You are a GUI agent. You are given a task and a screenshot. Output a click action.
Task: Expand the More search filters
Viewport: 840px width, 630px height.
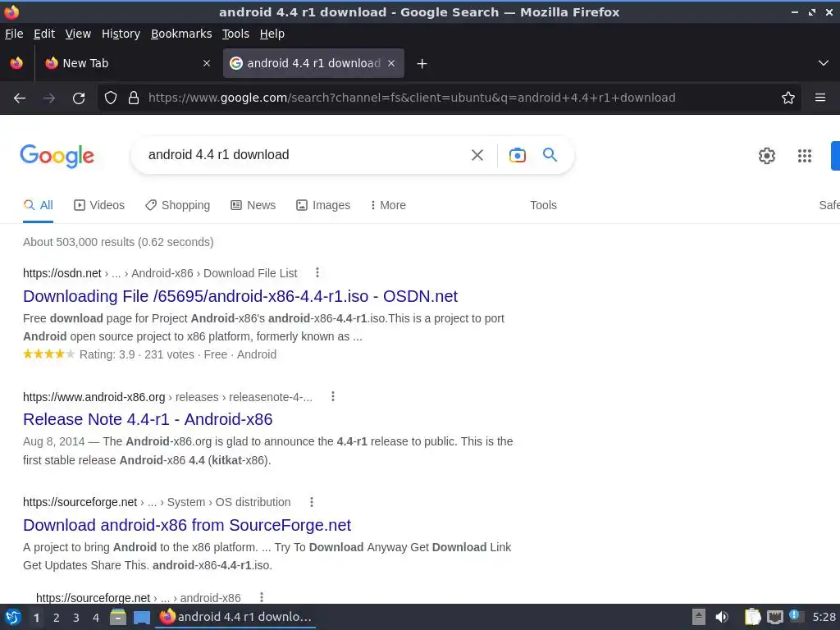pyautogui.click(x=388, y=205)
